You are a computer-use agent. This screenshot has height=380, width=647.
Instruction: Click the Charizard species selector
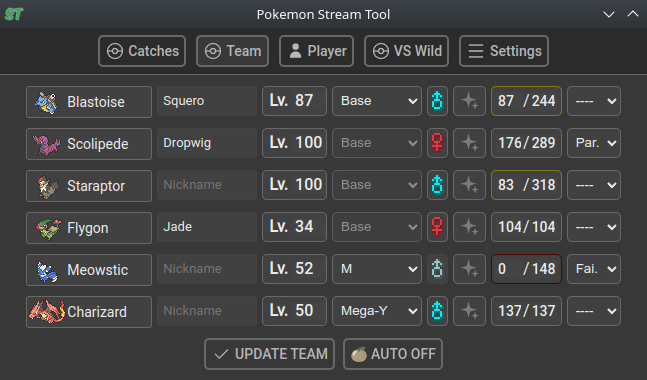pyautogui.click(x=89, y=312)
